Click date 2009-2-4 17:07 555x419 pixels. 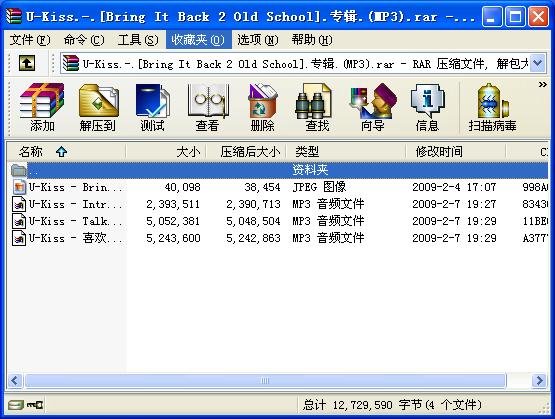point(454,187)
